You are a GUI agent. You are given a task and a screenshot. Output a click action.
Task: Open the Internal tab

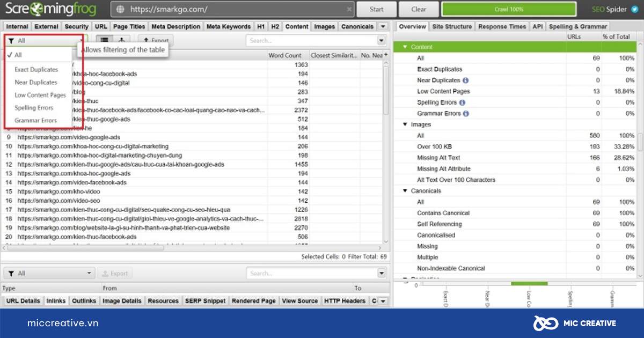tap(17, 26)
